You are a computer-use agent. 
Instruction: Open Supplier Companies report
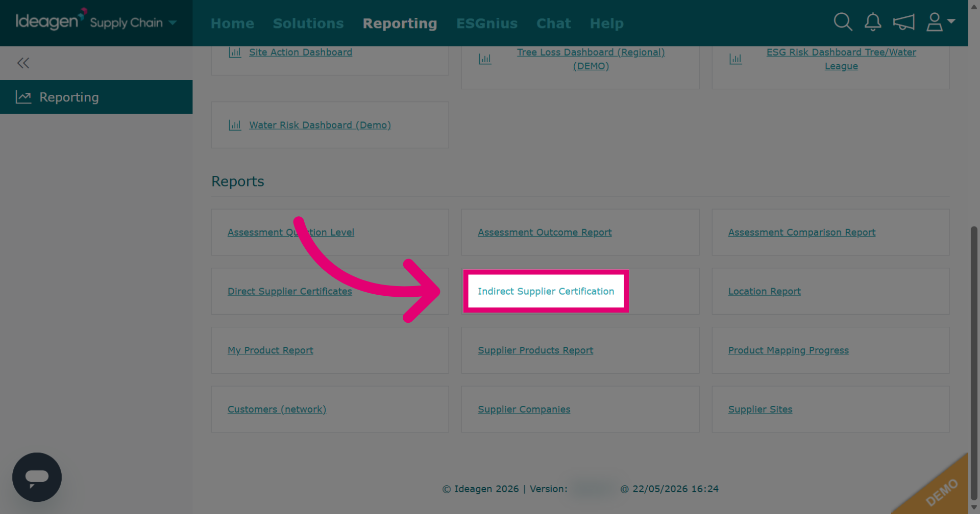click(524, 409)
